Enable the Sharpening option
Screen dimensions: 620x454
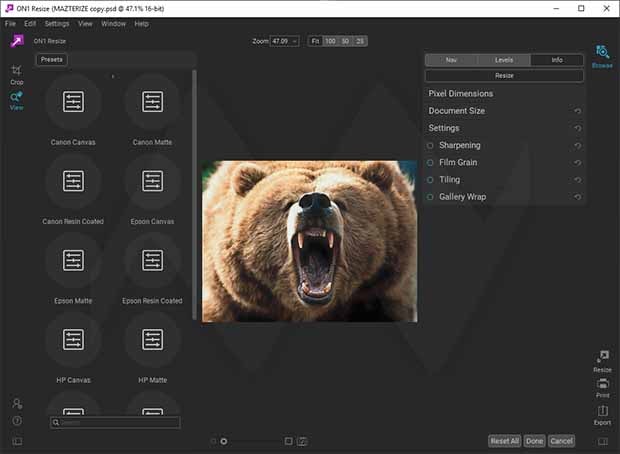pyautogui.click(x=430, y=146)
